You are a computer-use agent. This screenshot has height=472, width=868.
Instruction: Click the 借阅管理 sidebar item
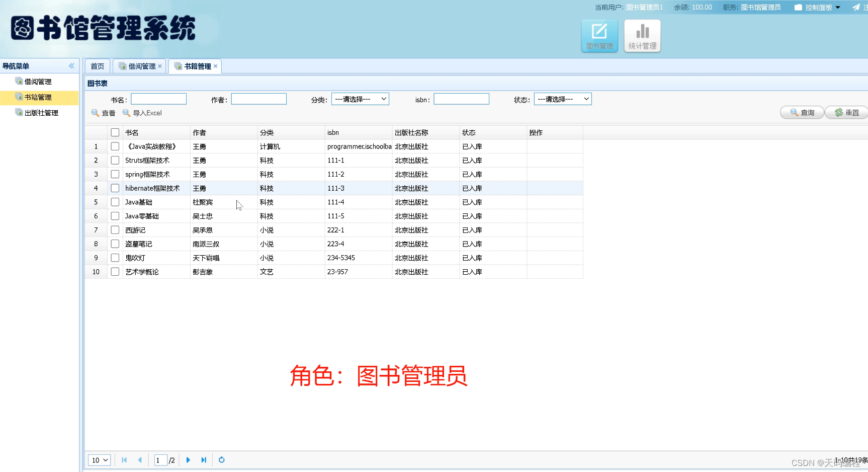coord(38,82)
